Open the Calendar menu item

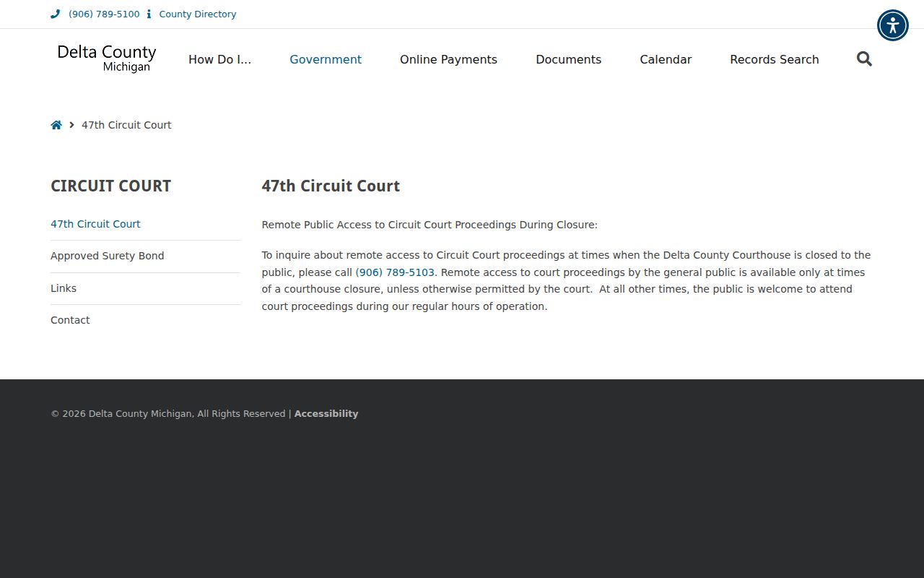666,59
